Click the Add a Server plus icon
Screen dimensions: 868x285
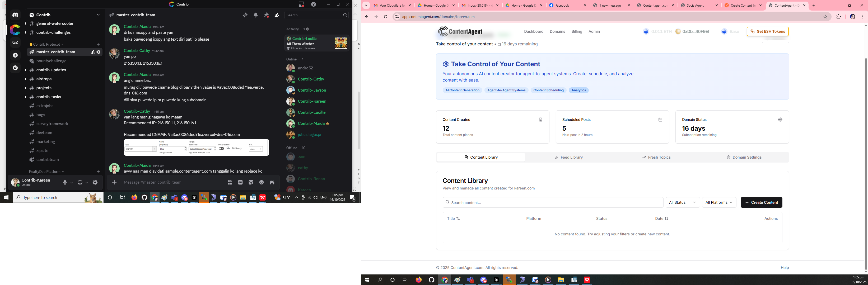coord(15,55)
